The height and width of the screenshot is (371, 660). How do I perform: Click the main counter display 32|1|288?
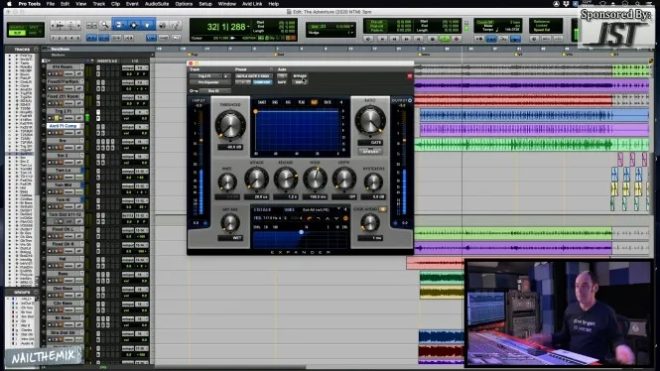[226, 27]
